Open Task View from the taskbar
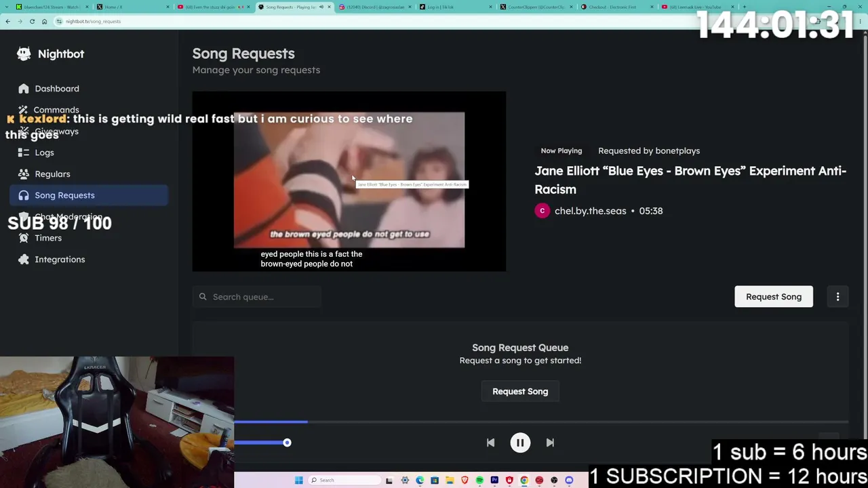 click(390, 481)
